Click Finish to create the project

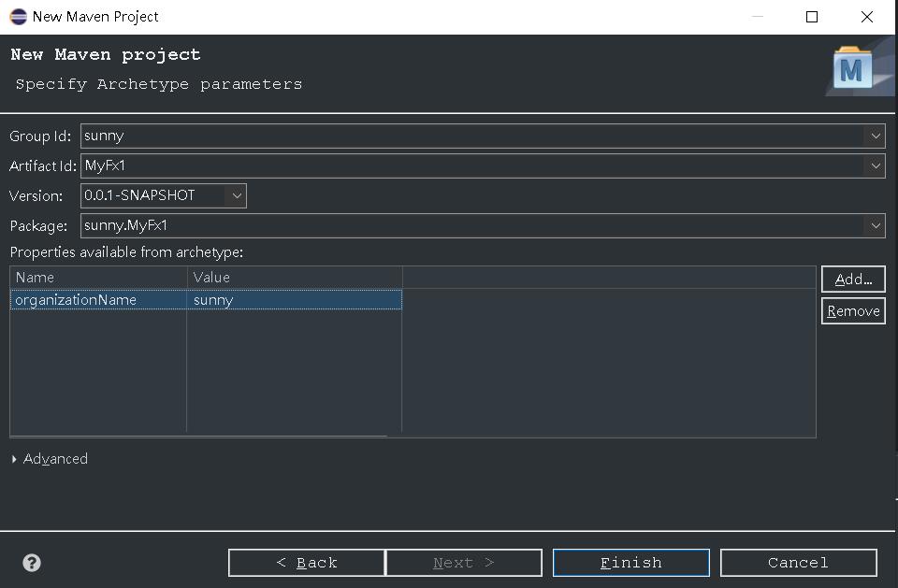click(x=631, y=563)
